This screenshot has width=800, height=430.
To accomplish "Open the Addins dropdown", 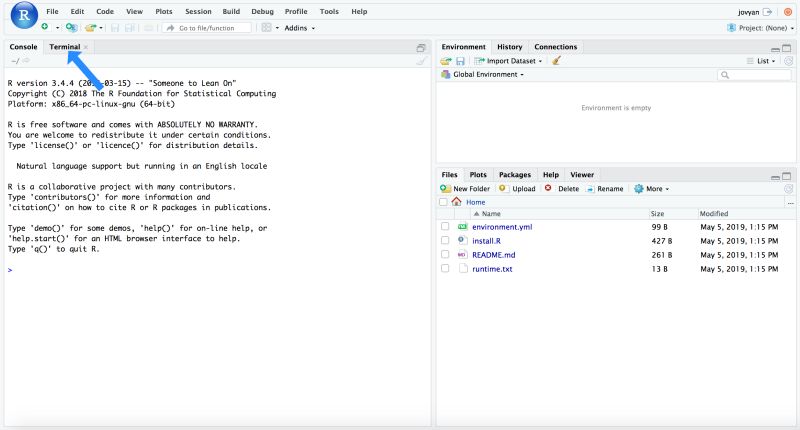I will click(299, 28).
